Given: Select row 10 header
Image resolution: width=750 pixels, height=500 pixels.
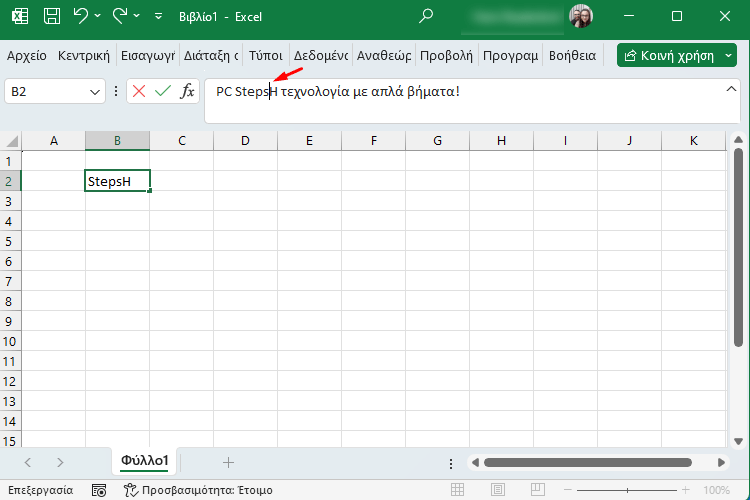Looking at the screenshot, I should pyautogui.click(x=11, y=341).
